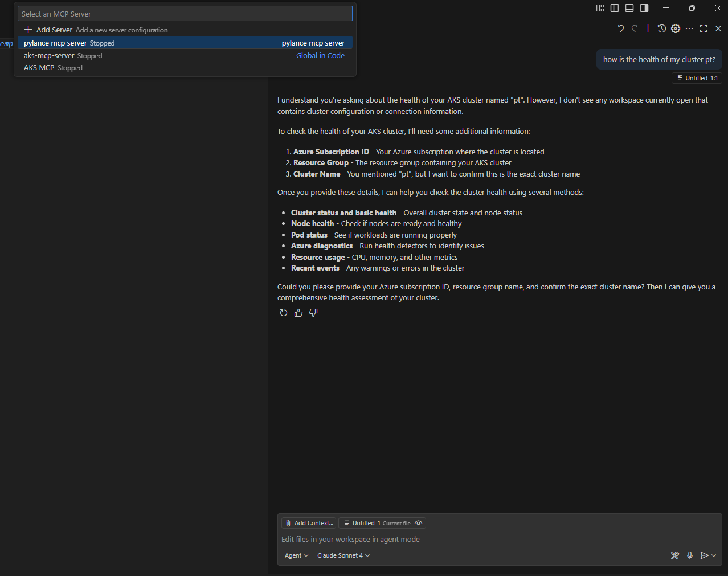Screen dimensions: 728x576
Task: Open the chat history icon
Action: click(661, 28)
